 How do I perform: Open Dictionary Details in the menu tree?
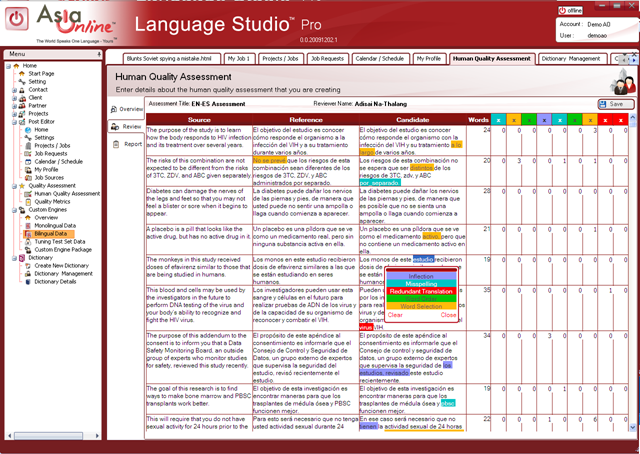pos(55,282)
